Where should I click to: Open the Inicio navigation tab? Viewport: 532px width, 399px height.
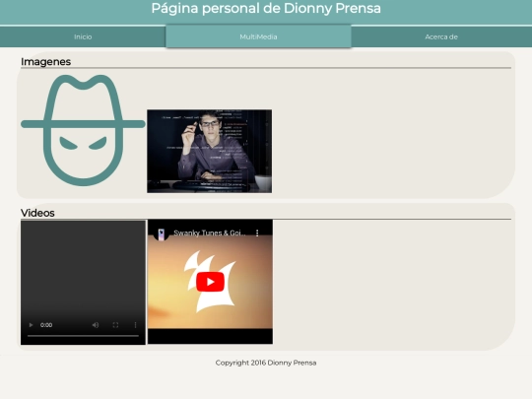coord(83,36)
